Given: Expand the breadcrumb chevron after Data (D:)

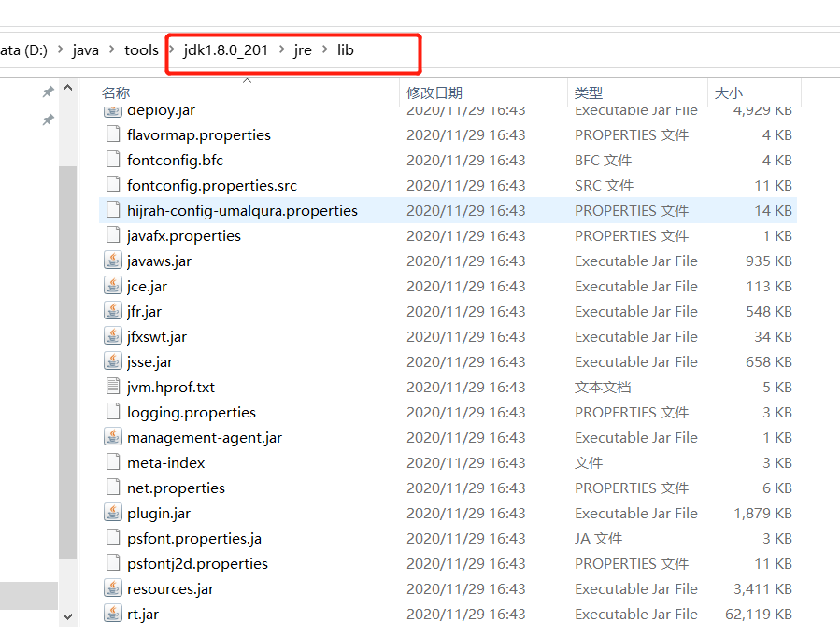Looking at the screenshot, I should [60, 49].
